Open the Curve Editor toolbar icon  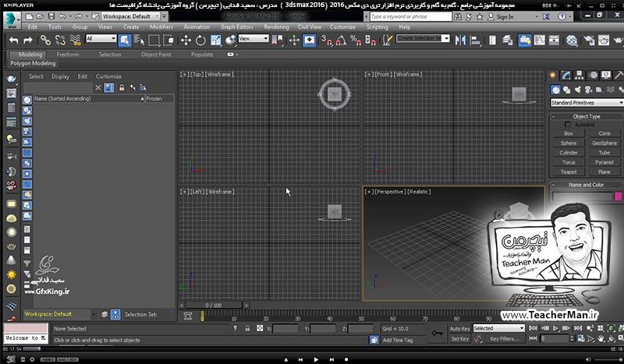tap(539, 41)
